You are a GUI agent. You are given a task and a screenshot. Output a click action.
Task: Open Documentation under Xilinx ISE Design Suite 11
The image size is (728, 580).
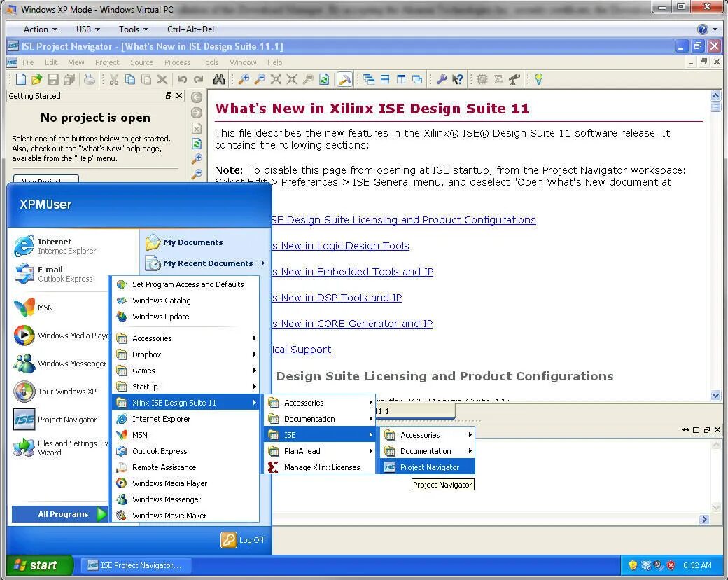pos(320,419)
